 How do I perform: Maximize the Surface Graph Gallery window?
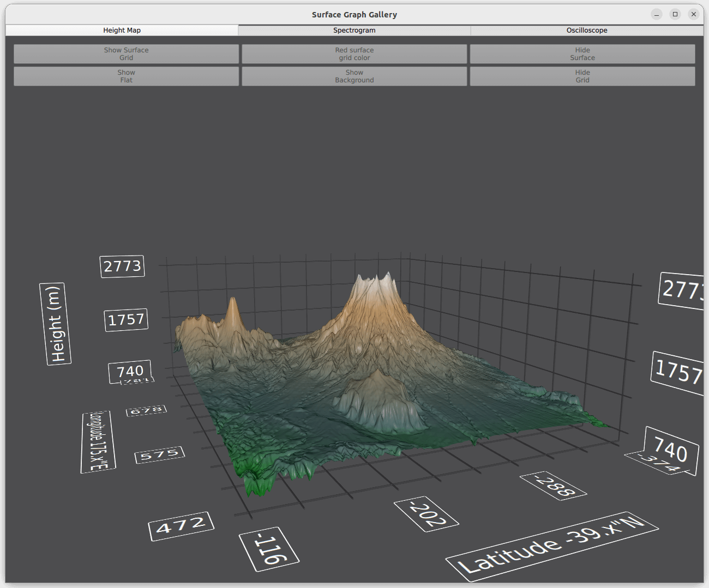click(x=675, y=15)
